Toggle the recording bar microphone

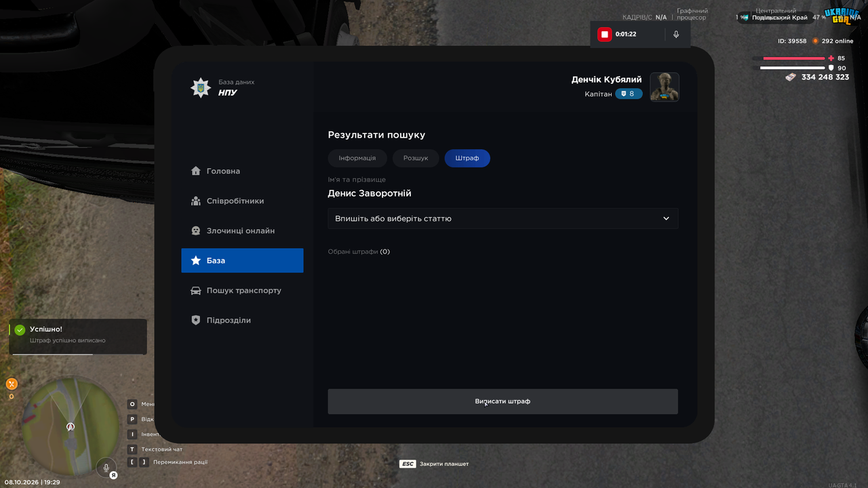(x=676, y=34)
